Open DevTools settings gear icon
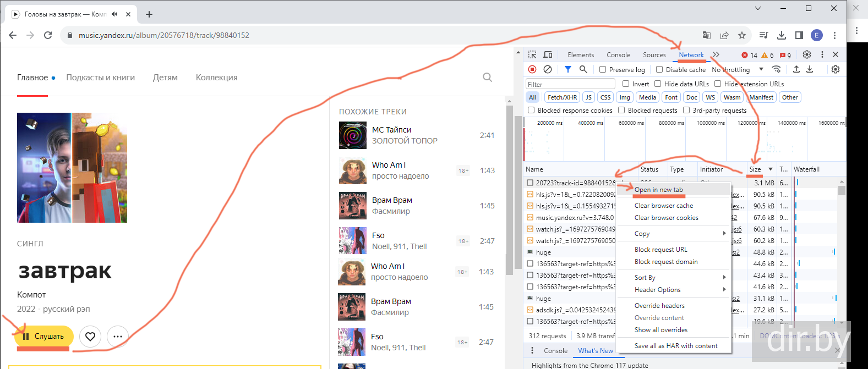 pyautogui.click(x=807, y=55)
